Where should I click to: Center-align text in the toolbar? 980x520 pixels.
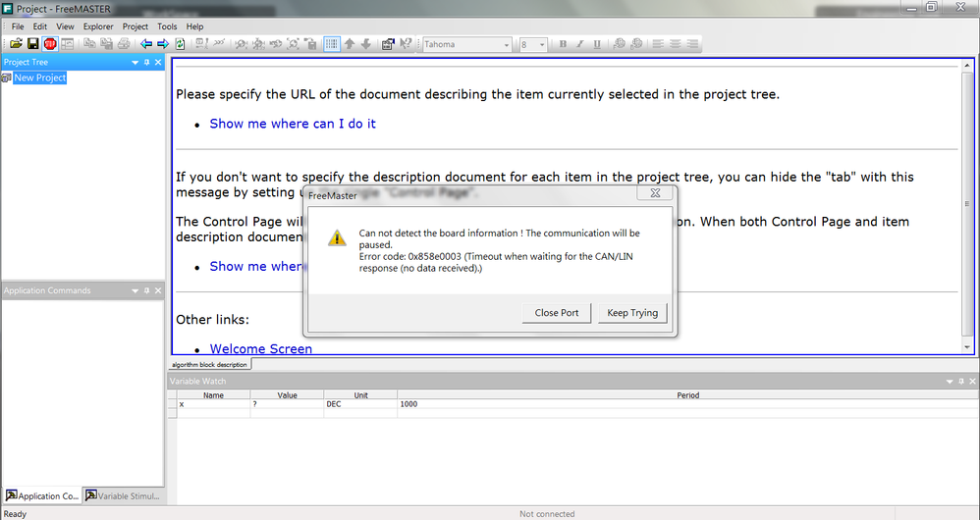pos(675,44)
